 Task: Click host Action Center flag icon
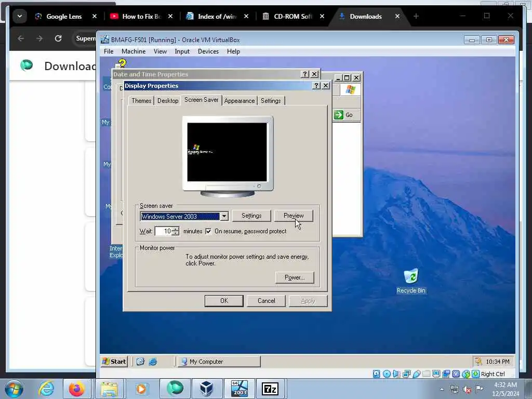(480, 389)
